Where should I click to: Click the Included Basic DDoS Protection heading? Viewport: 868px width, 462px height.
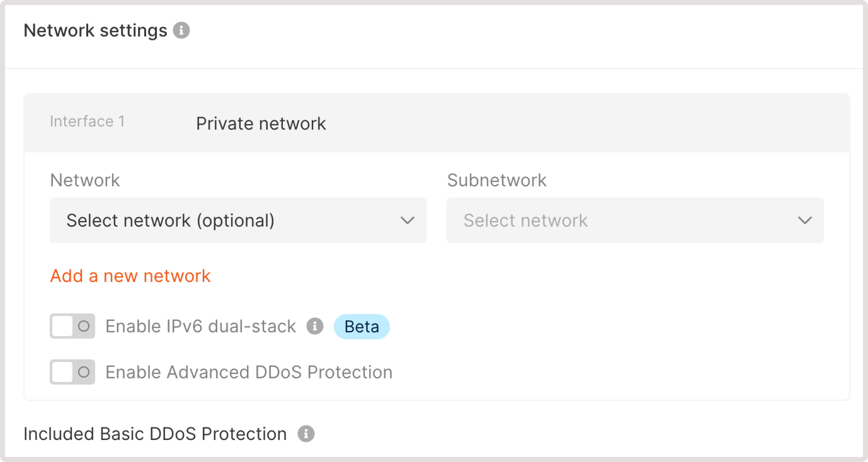[x=155, y=433]
